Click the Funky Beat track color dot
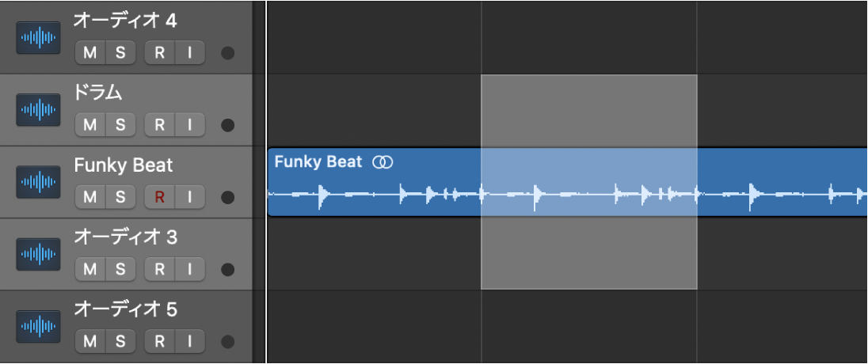 click(x=228, y=198)
